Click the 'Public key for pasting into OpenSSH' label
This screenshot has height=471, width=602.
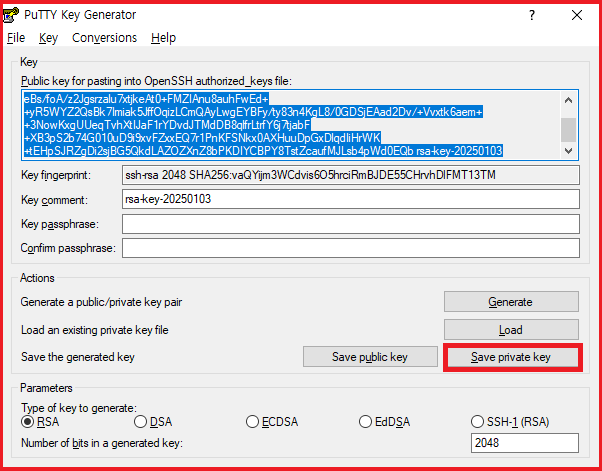pos(156,81)
